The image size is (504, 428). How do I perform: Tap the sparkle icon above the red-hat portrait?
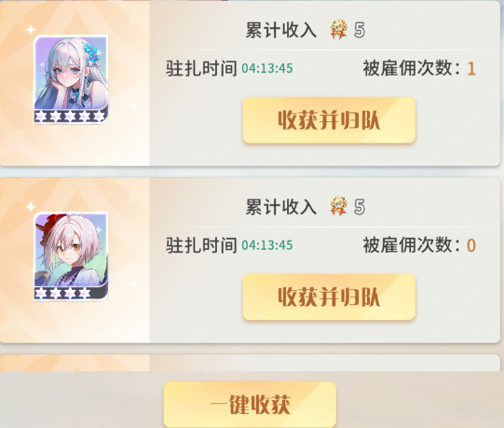(31, 207)
